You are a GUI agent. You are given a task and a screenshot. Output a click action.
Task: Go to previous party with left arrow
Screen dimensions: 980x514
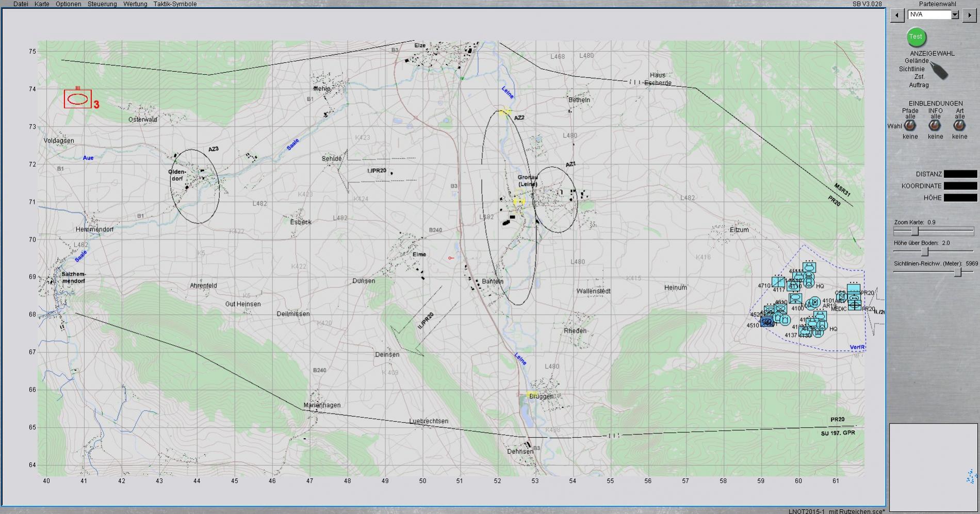coord(897,15)
